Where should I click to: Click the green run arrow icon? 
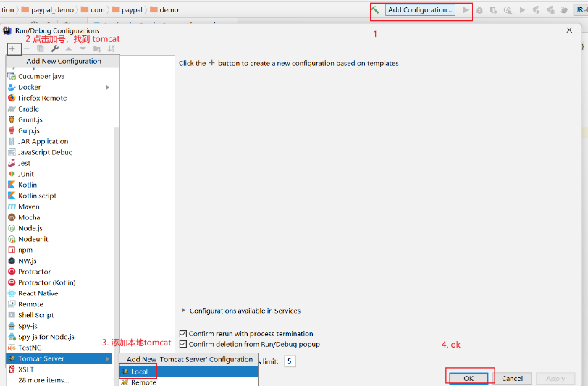[x=466, y=10]
